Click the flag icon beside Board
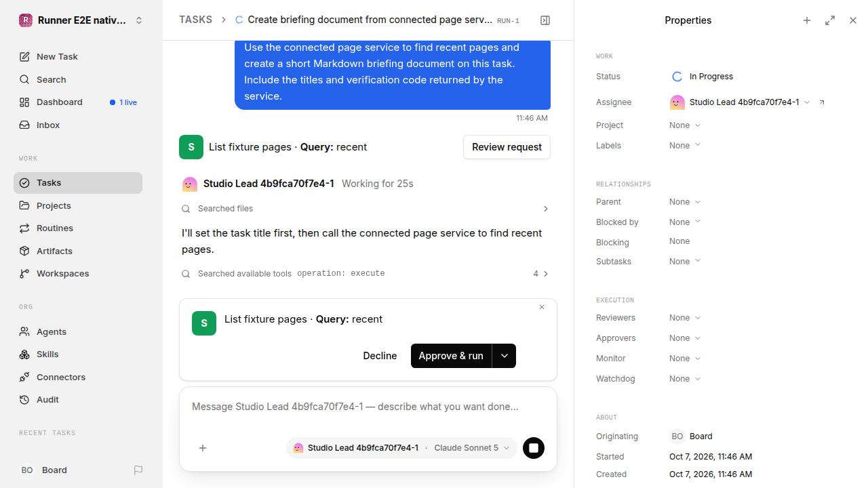Screen dimensions: 868x488 pyautogui.click(x=138, y=470)
